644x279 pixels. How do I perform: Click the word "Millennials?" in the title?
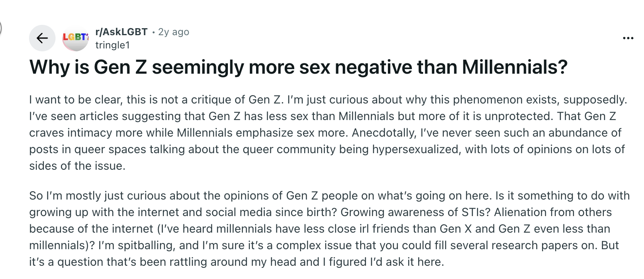point(515,68)
